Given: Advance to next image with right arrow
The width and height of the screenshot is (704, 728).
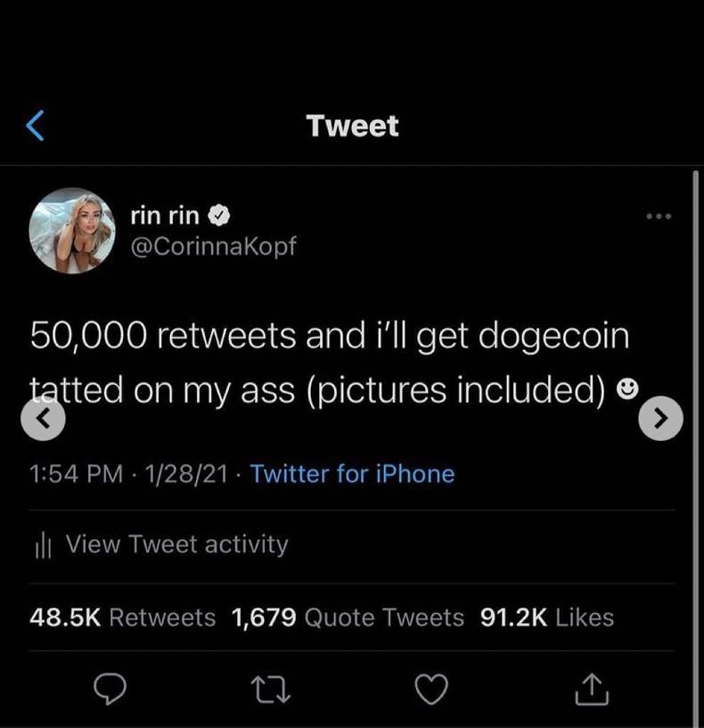Looking at the screenshot, I should coord(661,418).
